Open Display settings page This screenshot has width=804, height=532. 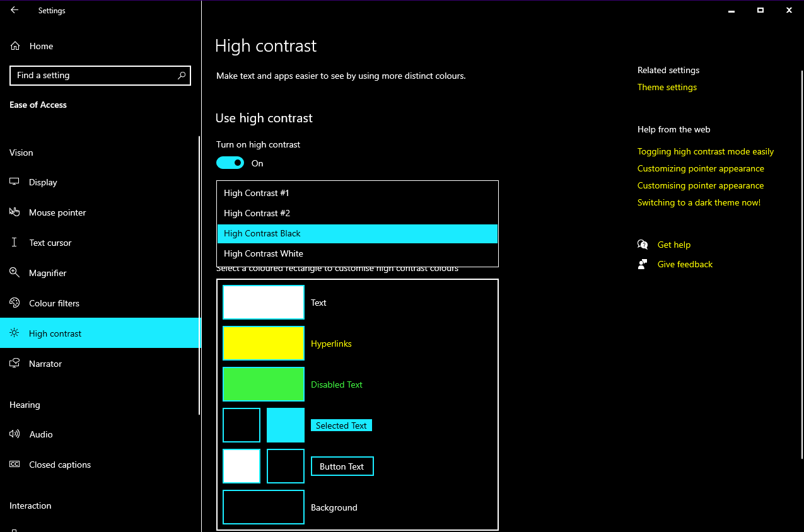(x=100, y=182)
